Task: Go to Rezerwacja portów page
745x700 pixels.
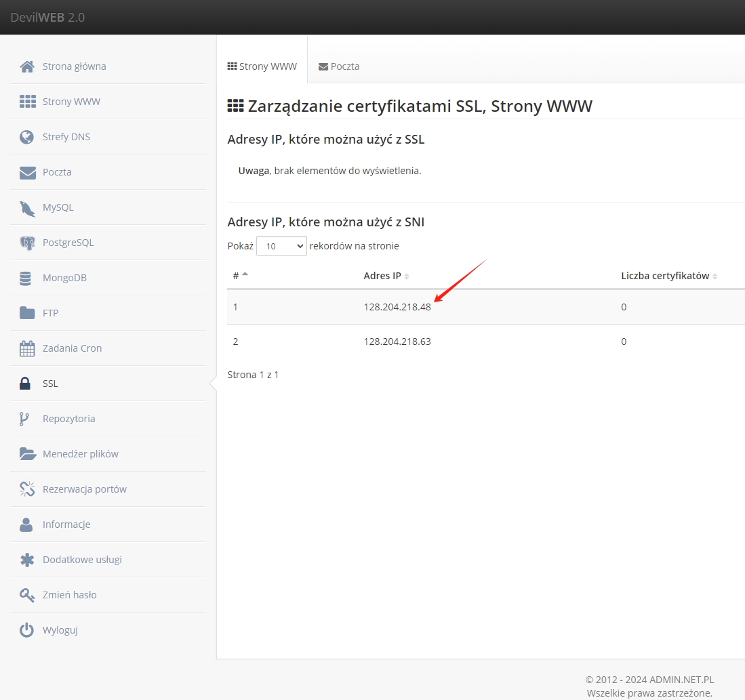Action: 84,489
